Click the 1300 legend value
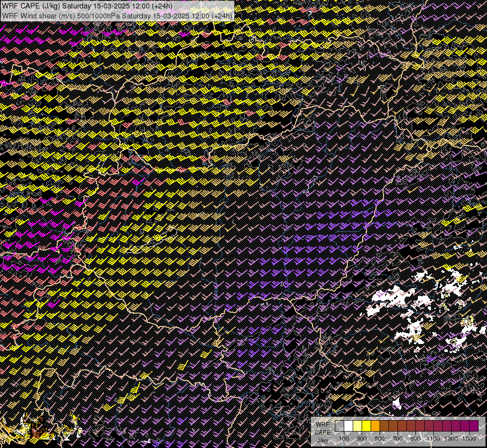 click(451, 439)
